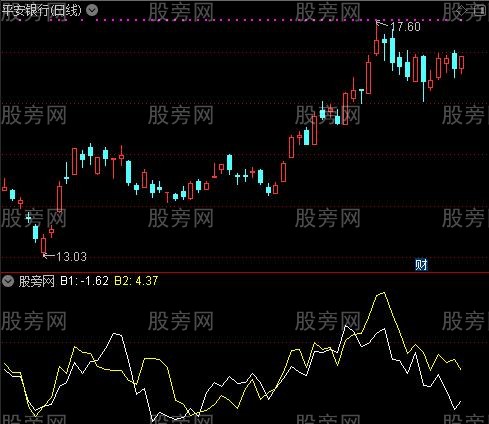489x424 pixels.
Task: Select the candlestick at the 13.03 low
Action: tap(43, 245)
